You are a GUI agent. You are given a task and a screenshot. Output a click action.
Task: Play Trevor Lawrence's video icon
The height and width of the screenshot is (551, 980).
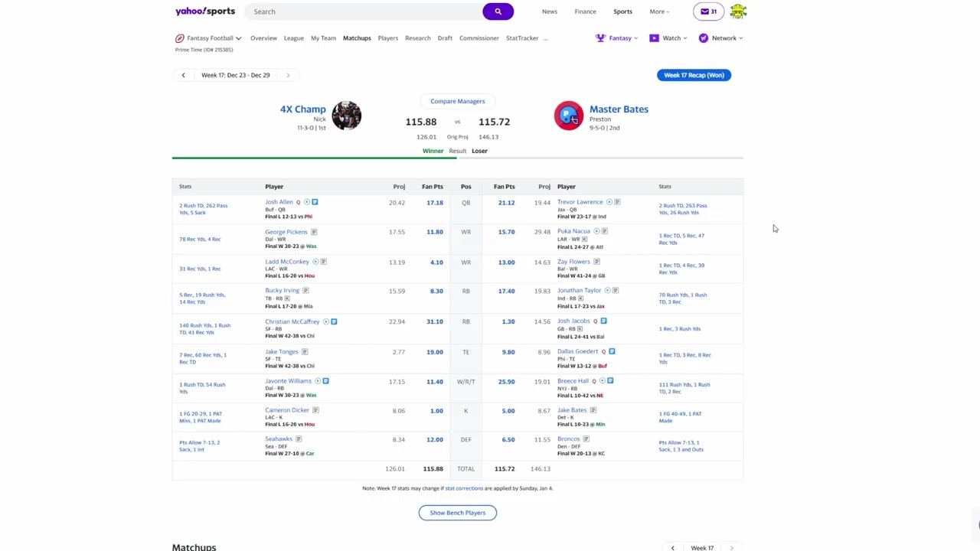coord(609,202)
